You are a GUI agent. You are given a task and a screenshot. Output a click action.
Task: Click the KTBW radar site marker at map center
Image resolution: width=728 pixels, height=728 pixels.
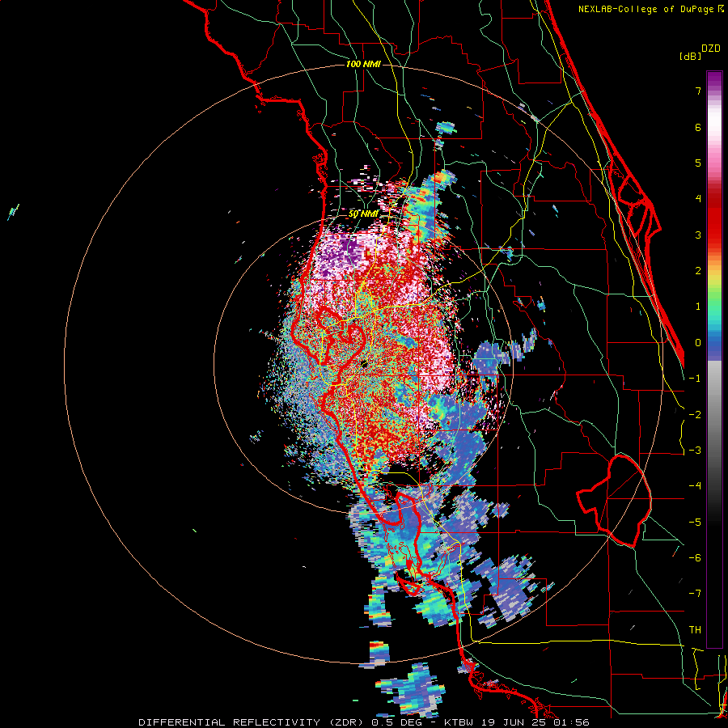tap(364, 364)
